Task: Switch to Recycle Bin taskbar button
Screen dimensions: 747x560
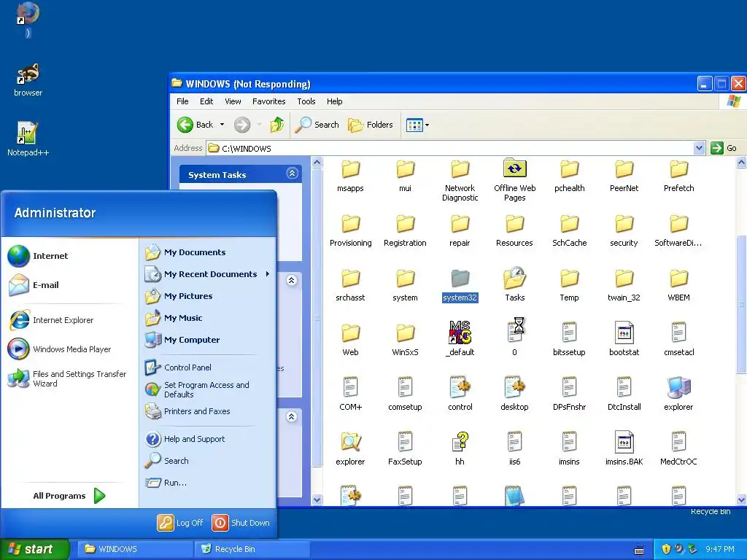Action: click(252, 549)
